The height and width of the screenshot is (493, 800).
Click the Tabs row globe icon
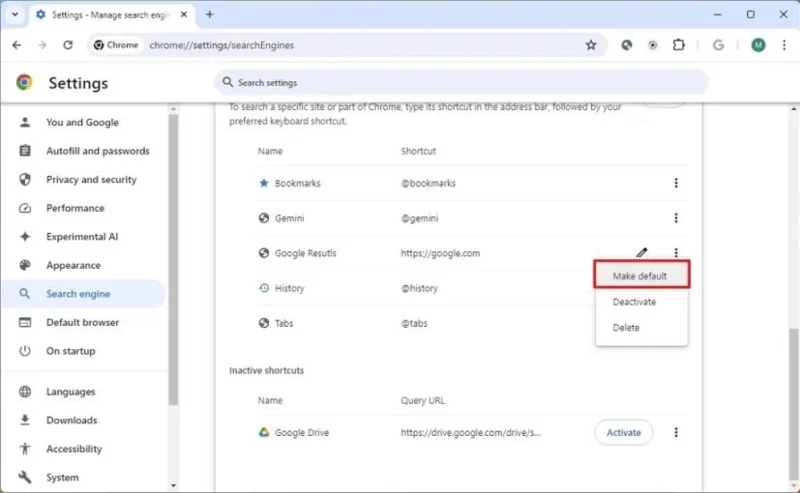click(x=264, y=323)
